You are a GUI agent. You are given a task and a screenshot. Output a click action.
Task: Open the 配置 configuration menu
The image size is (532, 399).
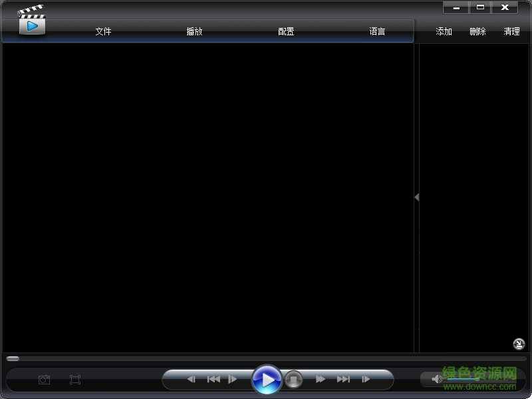click(285, 31)
